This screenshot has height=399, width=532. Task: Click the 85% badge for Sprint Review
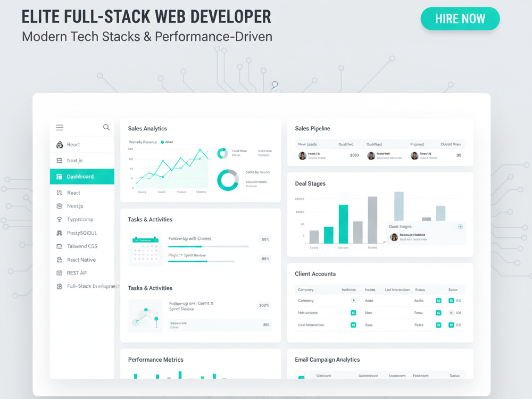pos(265,259)
